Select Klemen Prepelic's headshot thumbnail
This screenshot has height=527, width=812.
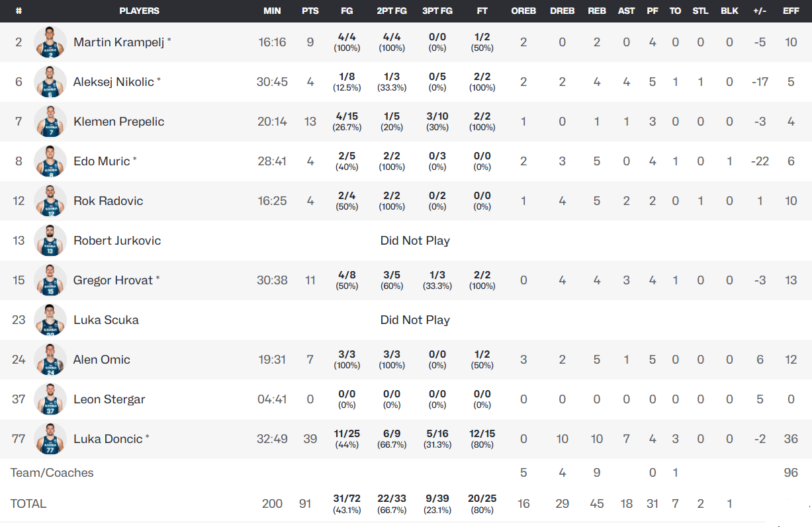tap(50, 122)
